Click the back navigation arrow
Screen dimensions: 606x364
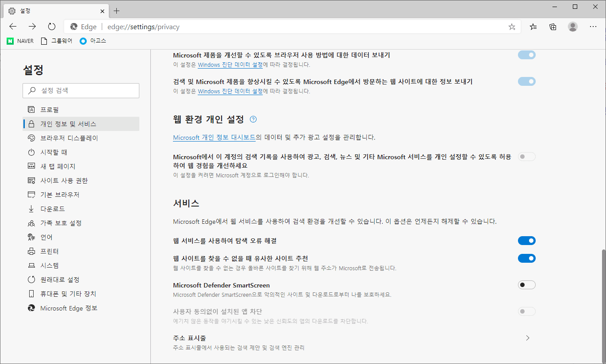[x=13, y=27]
